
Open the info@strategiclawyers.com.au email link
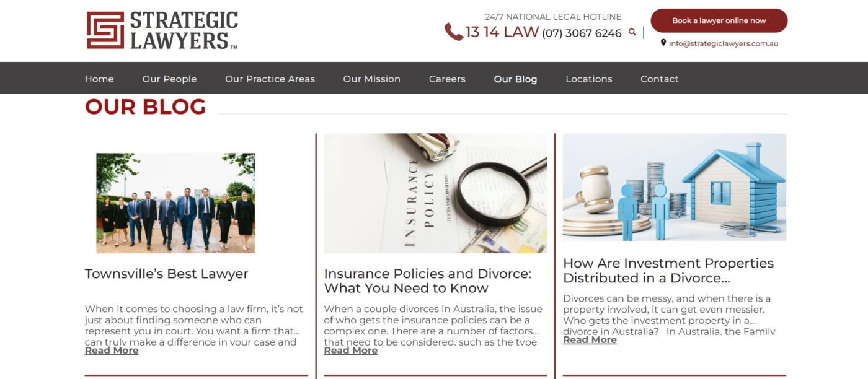coord(724,43)
